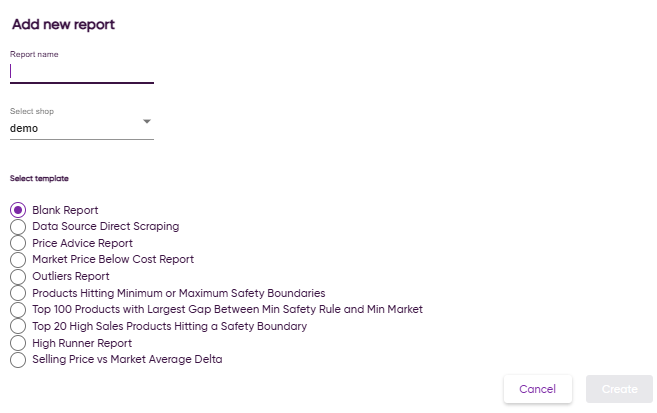Select the Price Advice Report option
This screenshot has width=657, height=413.
pyautogui.click(x=18, y=243)
